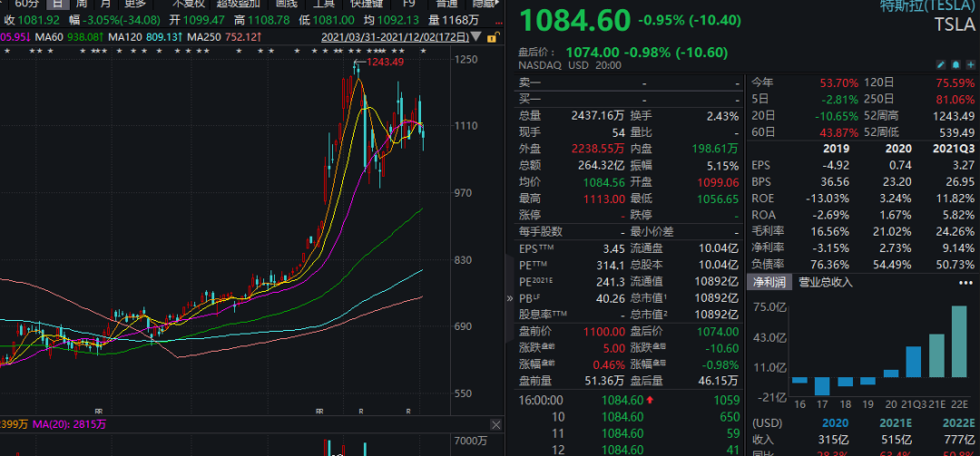The width and height of the screenshot is (980, 456).
Task: Select the 净利润 tab
Action: 768,282
